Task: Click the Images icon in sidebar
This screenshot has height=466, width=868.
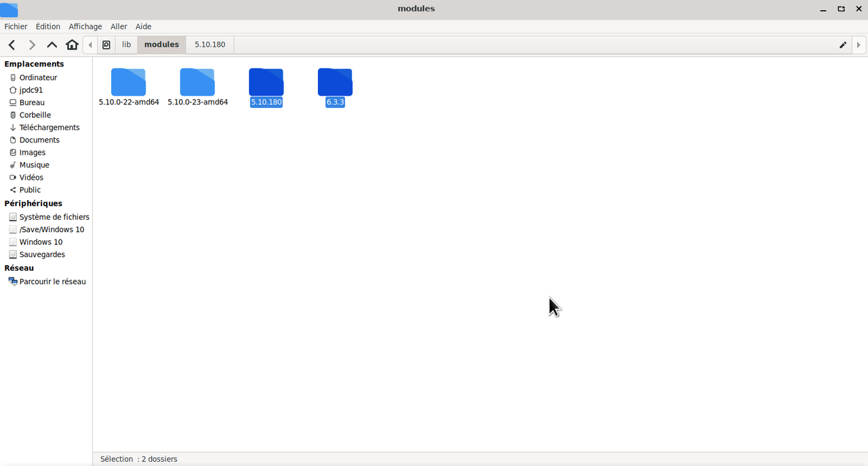Action: [13, 153]
